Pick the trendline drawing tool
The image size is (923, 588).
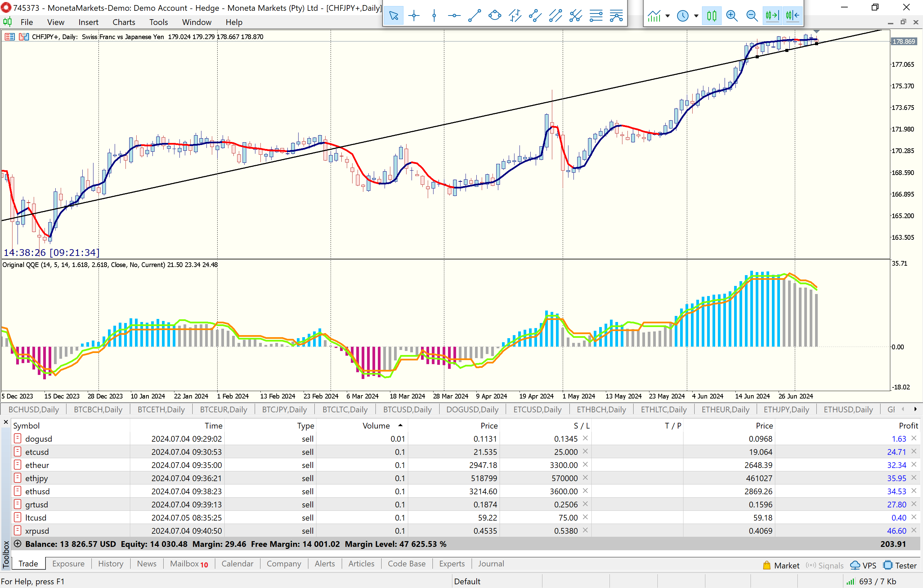click(475, 16)
